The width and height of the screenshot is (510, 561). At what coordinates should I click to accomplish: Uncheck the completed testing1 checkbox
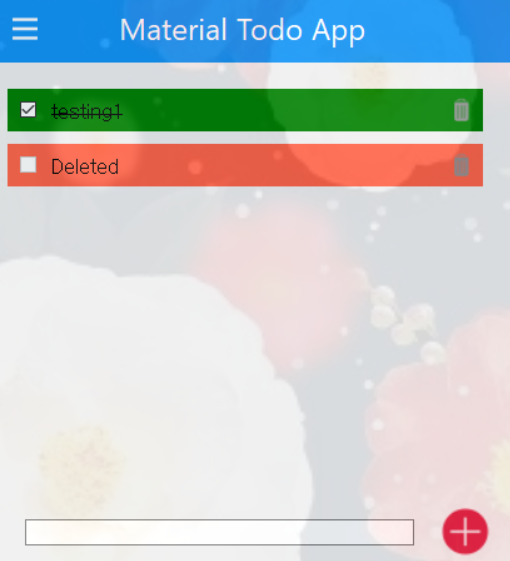pos(28,109)
